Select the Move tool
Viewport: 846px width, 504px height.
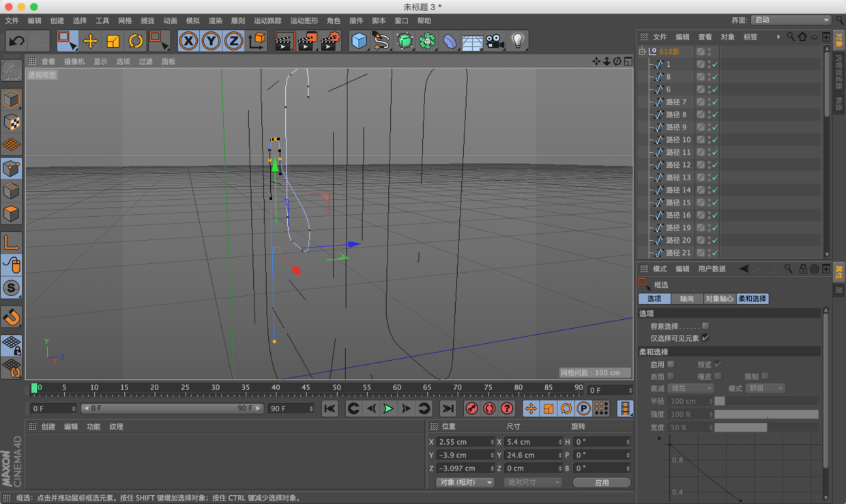click(x=90, y=42)
